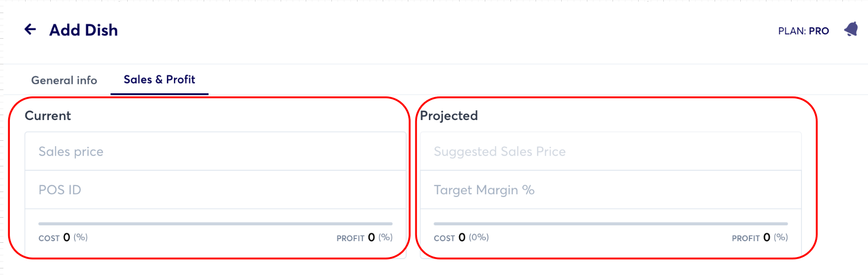Viewport: 868px width, 275px height.
Task: Select the Sales & Profit tab
Action: 159,80
